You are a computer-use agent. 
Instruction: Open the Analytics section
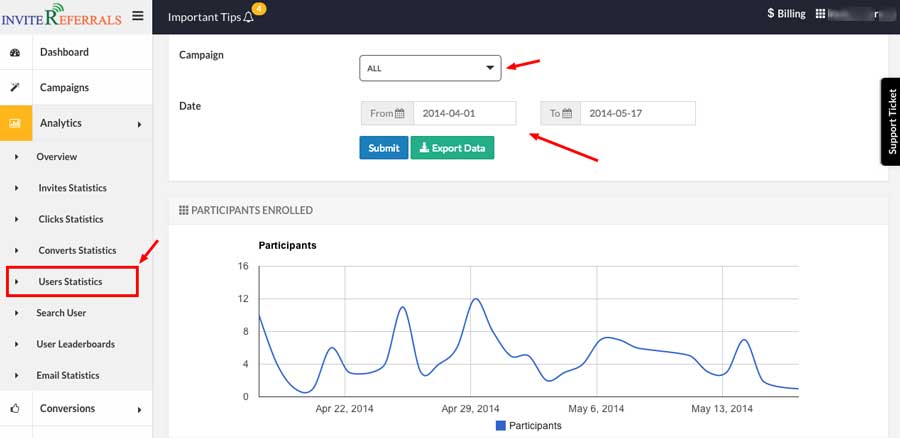click(x=61, y=123)
